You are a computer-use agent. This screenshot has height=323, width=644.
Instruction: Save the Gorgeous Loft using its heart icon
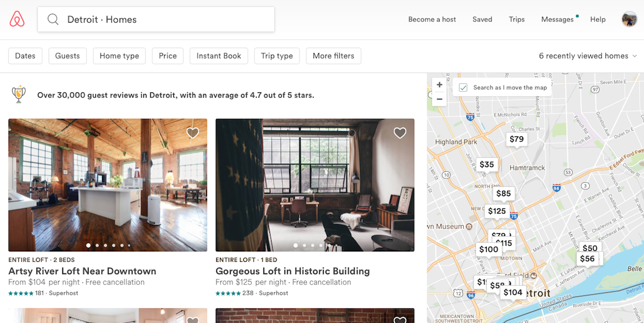pos(400,133)
